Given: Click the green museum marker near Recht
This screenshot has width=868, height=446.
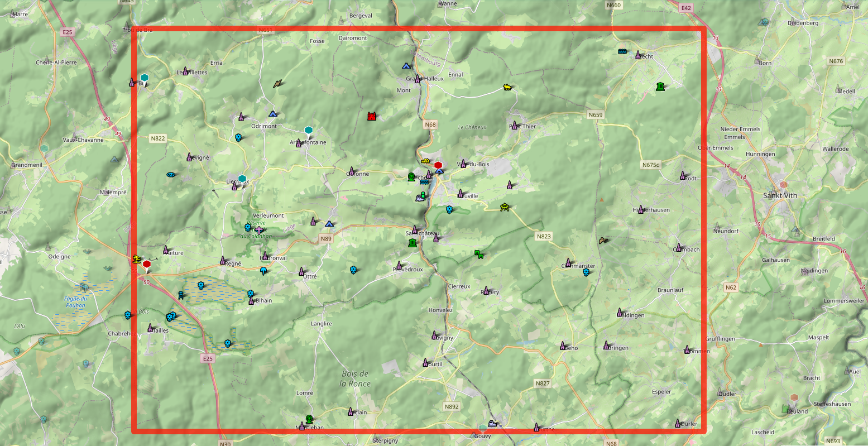Looking at the screenshot, I should click(x=660, y=87).
